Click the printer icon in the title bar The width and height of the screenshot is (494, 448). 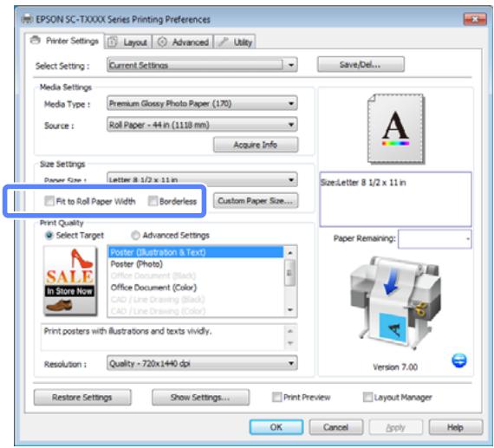[x=27, y=19]
